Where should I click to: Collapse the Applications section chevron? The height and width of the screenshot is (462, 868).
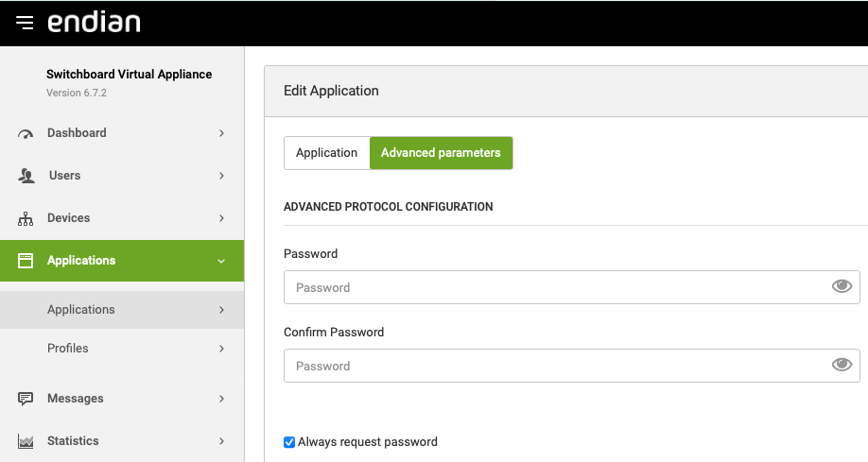point(221,261)
